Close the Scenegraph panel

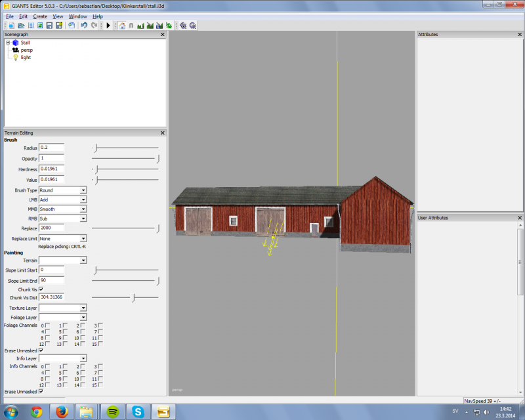[x=163, y=35]
